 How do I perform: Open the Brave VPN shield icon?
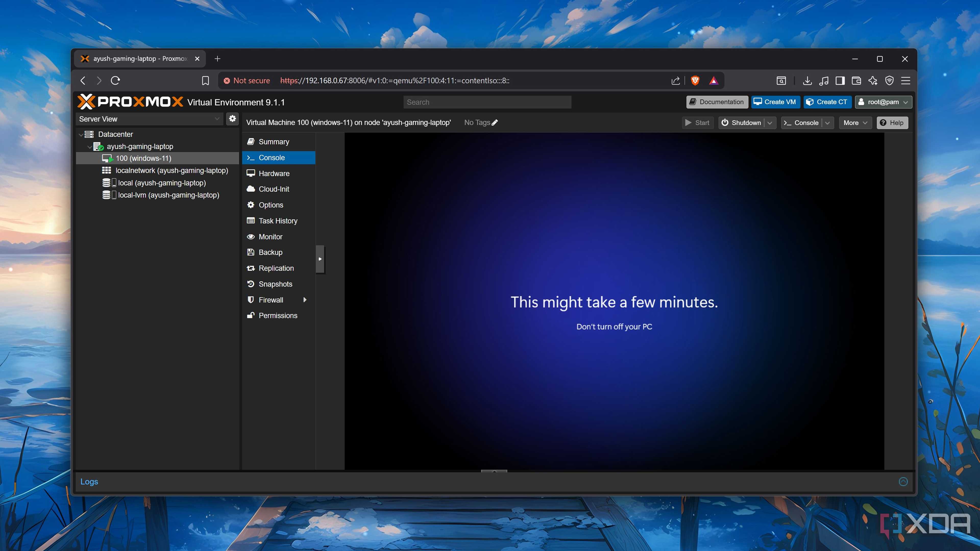click(x=889, y=81)
